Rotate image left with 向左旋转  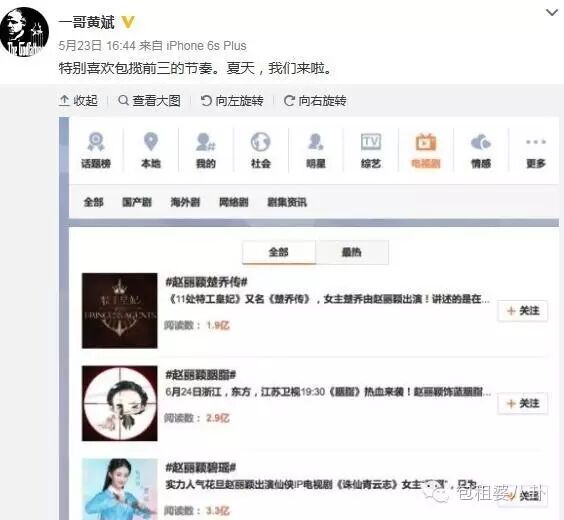[x=232, y=101]
